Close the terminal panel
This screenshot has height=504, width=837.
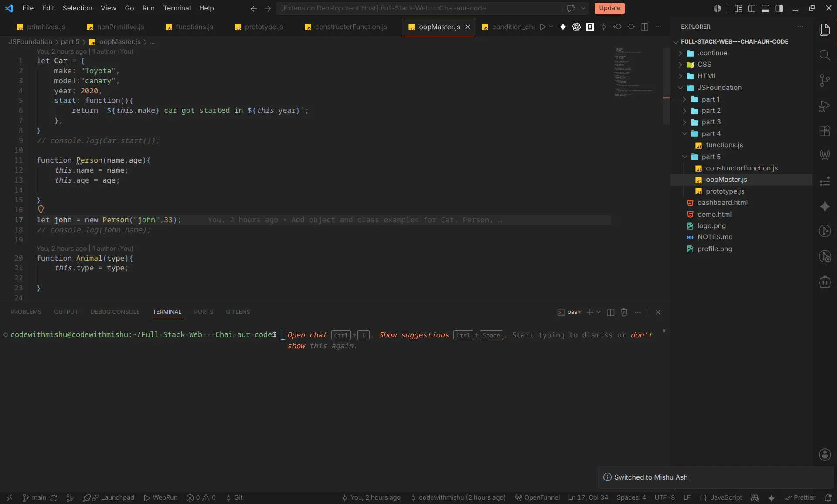[658, 312]
